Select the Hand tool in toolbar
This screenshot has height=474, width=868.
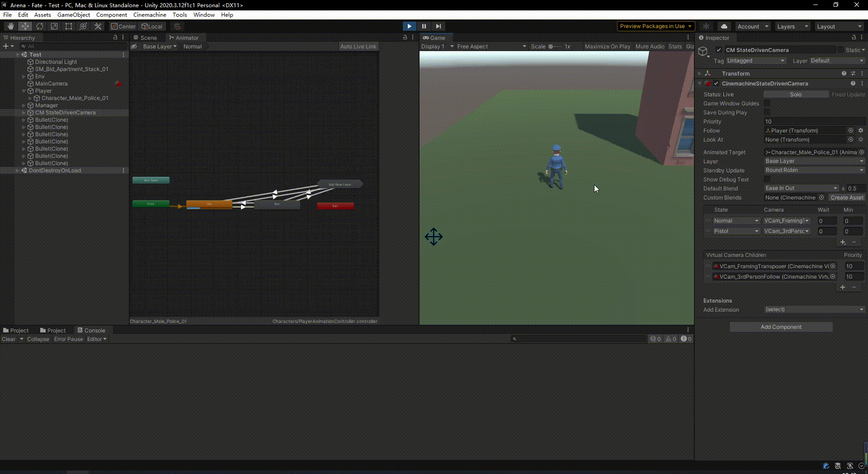(11, 26)
